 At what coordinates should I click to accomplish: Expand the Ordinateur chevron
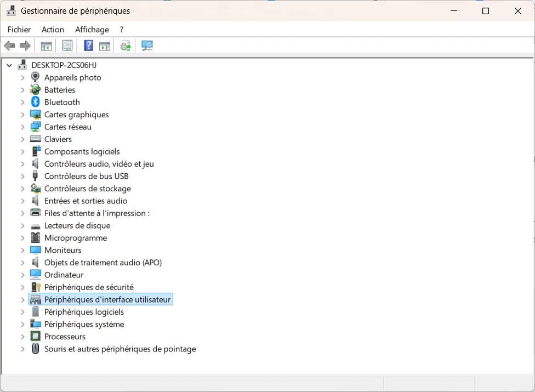(x=22, y=275)
